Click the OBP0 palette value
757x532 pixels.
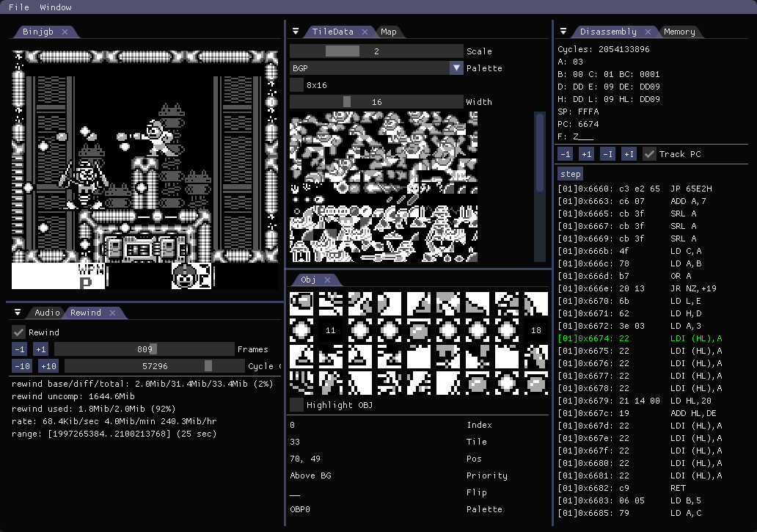tap(300, 509)
